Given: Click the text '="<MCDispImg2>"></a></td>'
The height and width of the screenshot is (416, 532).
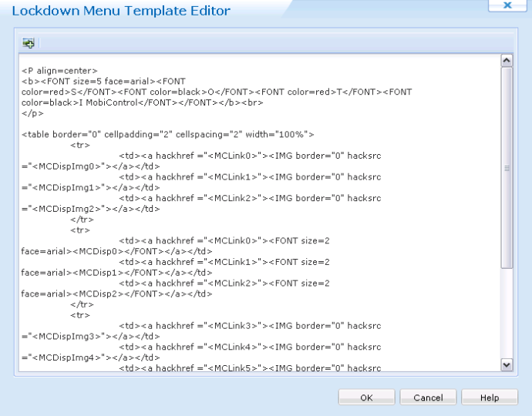Looking at the screenshot, I should tap(90, 209).
